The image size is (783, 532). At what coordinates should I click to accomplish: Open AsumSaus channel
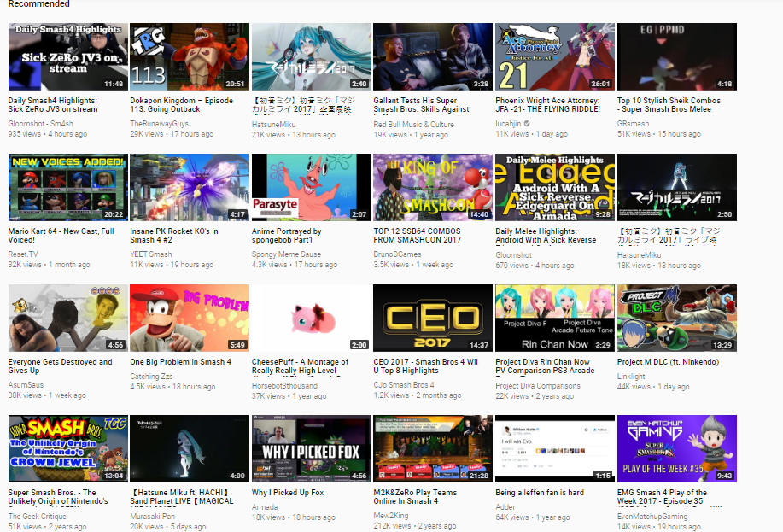click(26, 385)
